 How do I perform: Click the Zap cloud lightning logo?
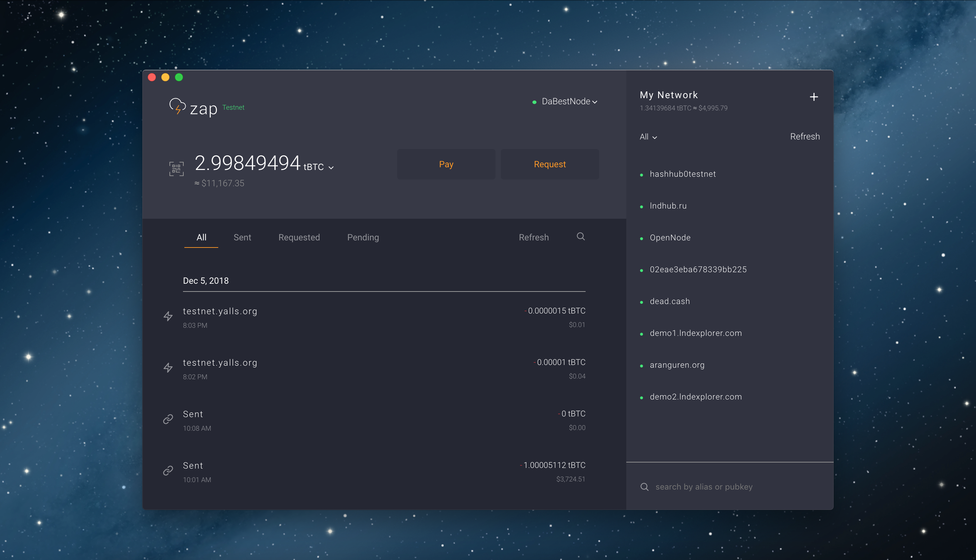pyautogui.click(x=178, y=107)
